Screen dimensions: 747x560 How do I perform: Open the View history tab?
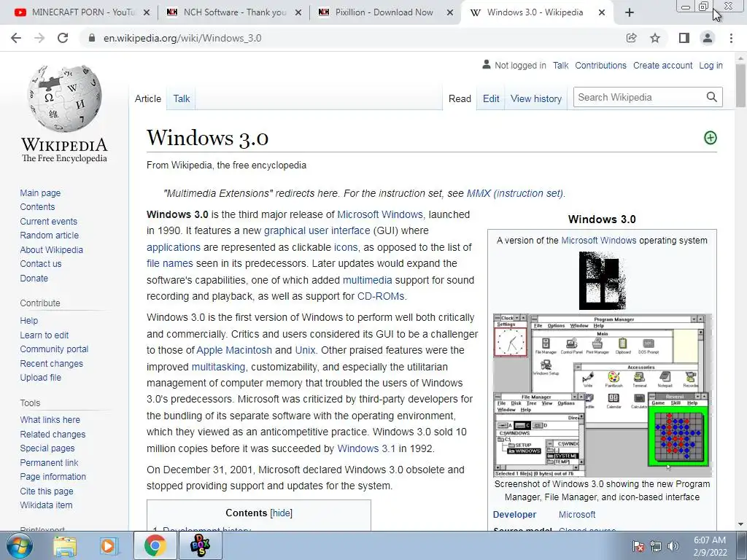(536, 98)
